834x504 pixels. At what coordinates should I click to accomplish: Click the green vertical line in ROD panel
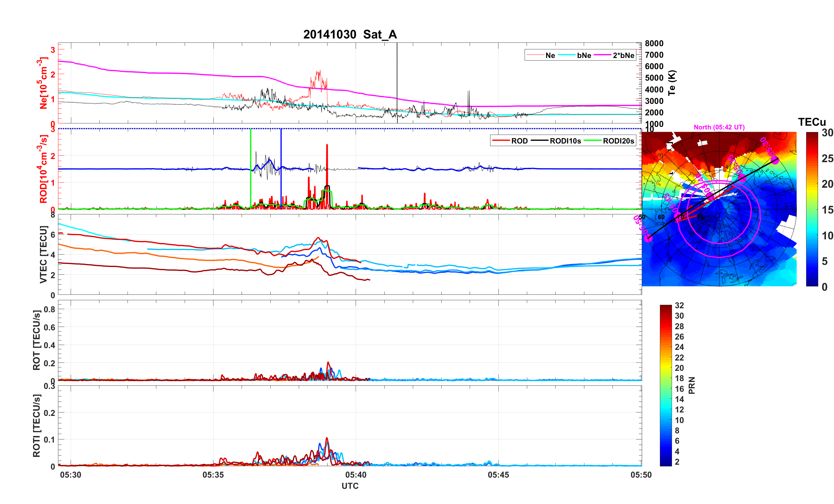click(x=251, y=152)
